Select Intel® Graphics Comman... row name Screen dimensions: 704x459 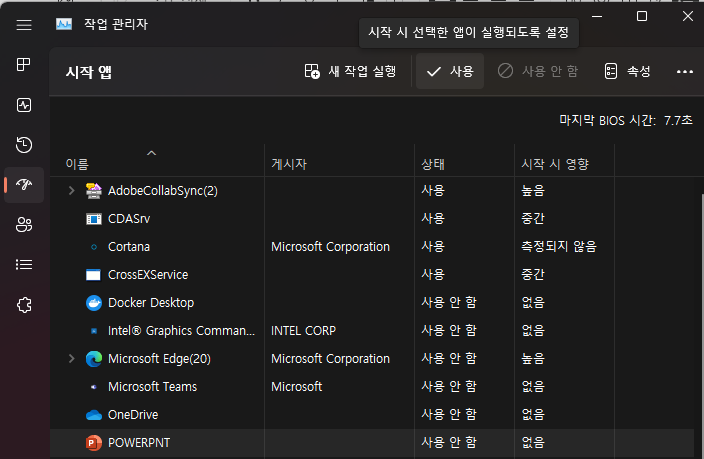181,331
